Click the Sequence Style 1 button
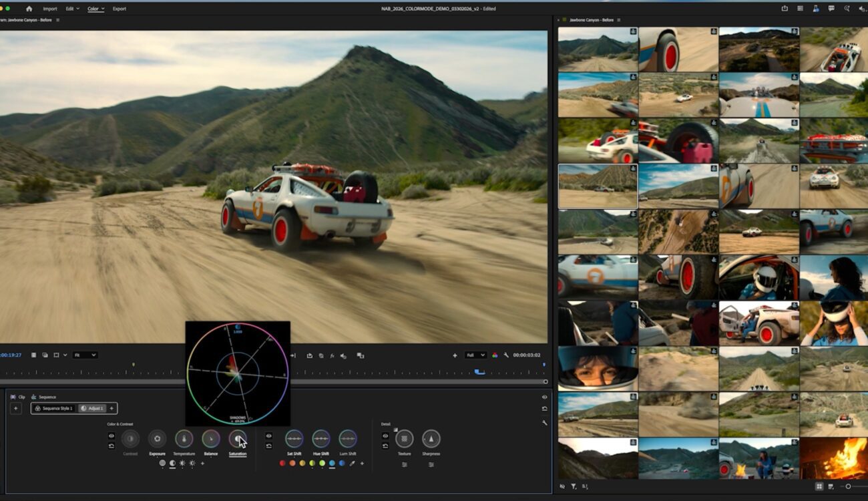 point(54,408)
